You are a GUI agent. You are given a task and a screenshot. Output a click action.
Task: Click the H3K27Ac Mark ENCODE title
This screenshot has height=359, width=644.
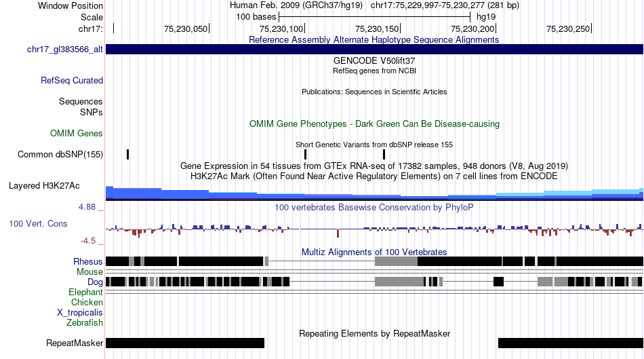(x=374, y=176)
